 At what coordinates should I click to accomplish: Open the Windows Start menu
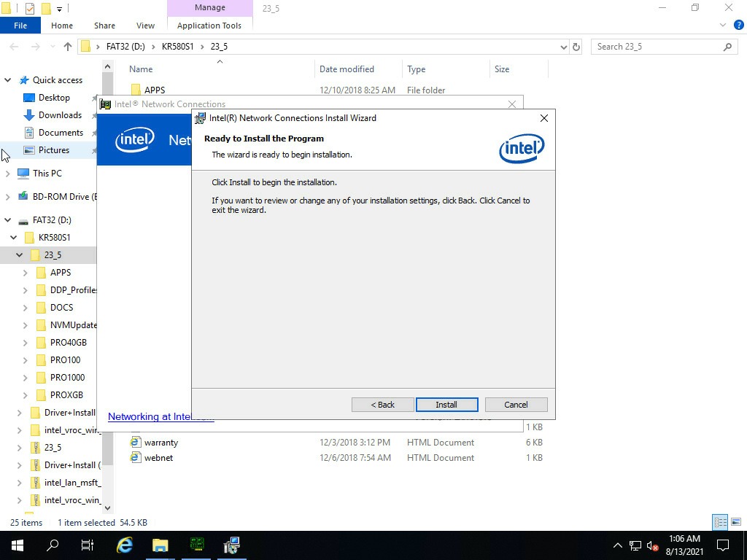point(18,545)
